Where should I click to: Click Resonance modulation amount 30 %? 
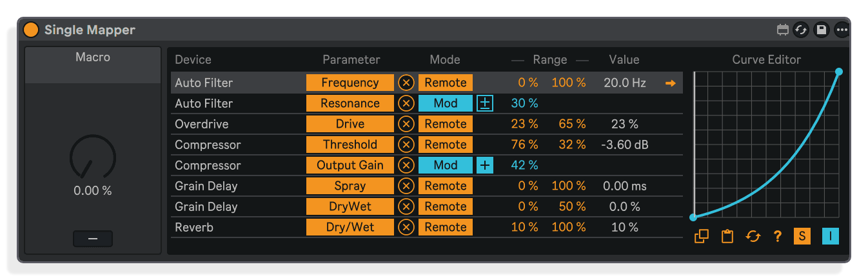524,103
